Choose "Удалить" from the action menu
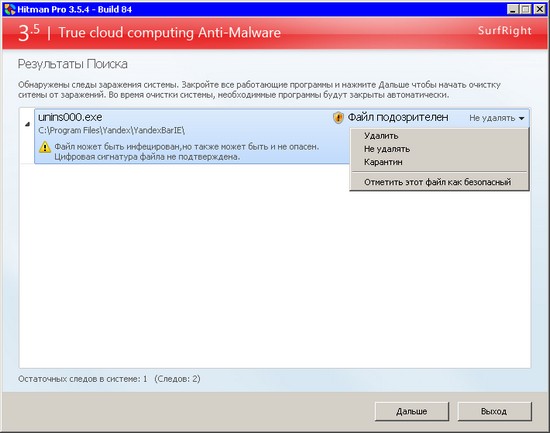 [381, 136]
